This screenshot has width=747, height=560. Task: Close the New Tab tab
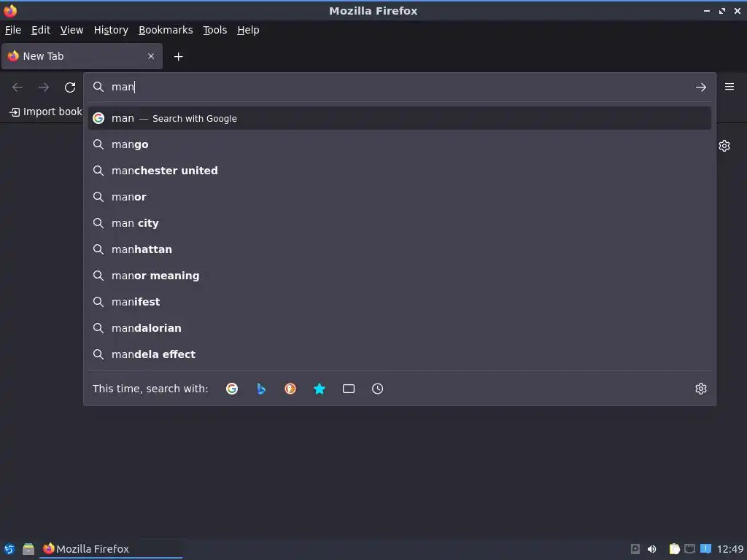click(x=150, y=56)
